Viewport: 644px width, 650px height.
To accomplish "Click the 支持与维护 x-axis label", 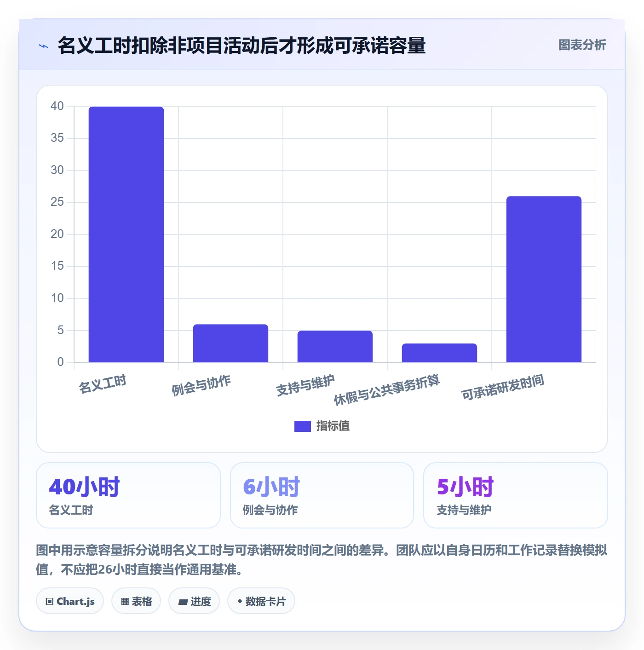I will click(x=305, y=385).
